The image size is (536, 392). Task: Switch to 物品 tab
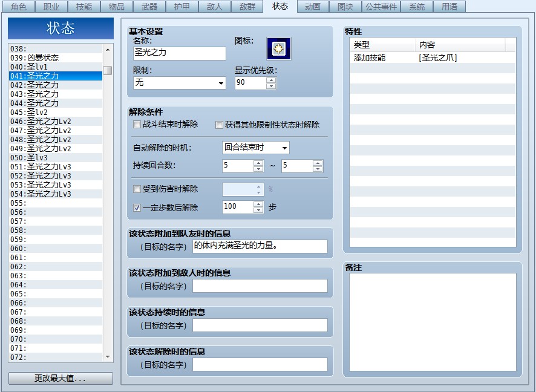tap(117, 7)
